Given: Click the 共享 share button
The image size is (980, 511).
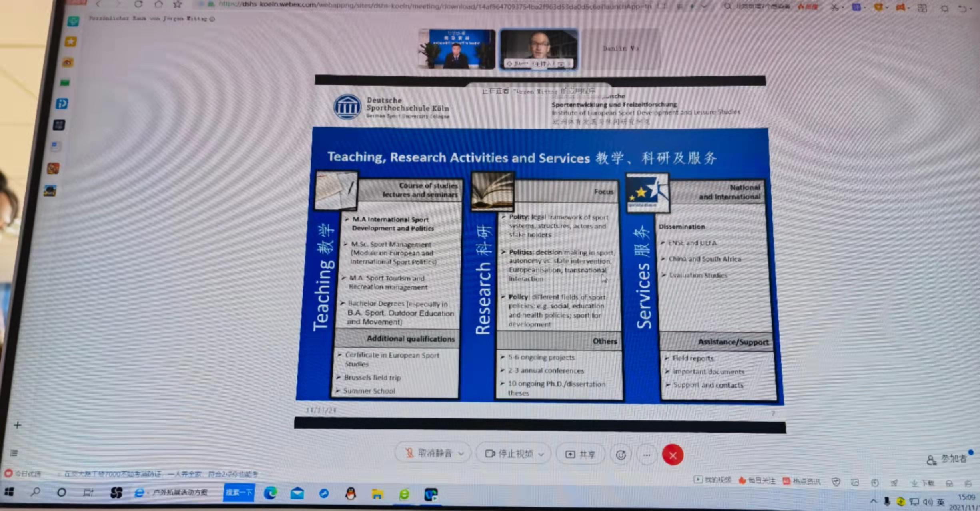Looking at the screenshot, I should (x=581, y=454).
